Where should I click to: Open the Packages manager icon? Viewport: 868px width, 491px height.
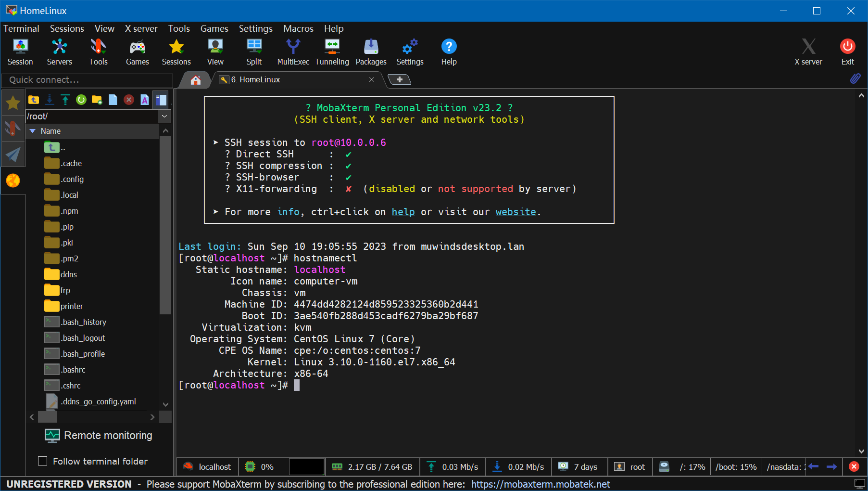point(371,52)
